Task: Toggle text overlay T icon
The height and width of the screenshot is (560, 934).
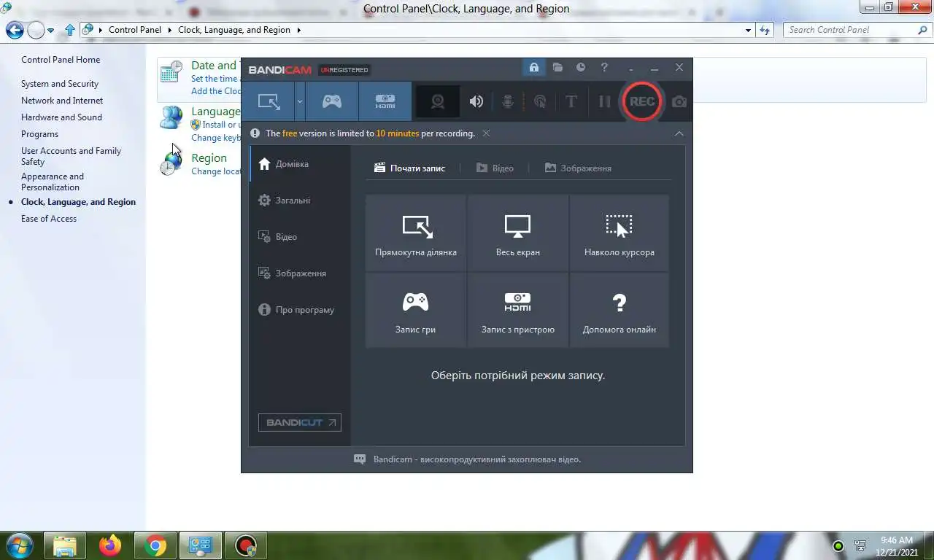Action: point(571,101)
